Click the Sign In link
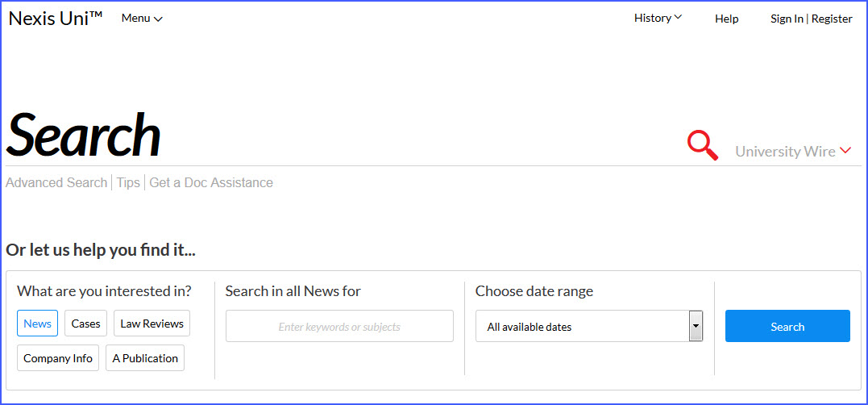This screenshot has height=405, width=868. tap(787, 19)
